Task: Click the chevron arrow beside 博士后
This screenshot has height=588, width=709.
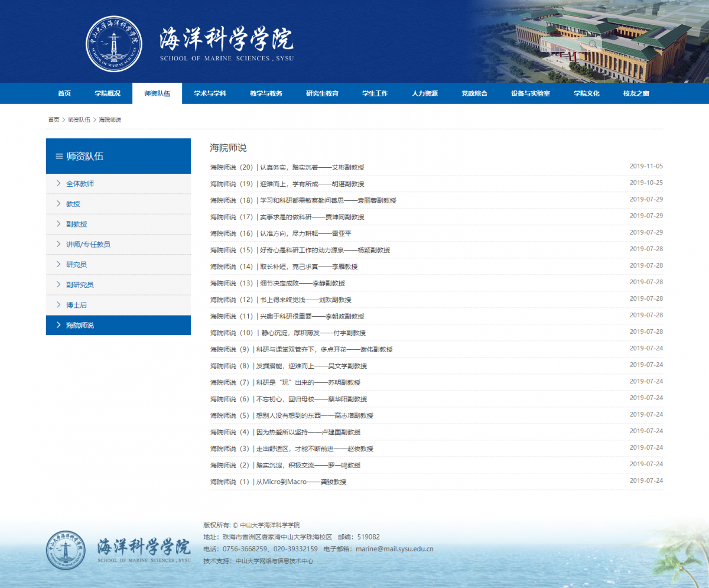Action: point(58,305)
